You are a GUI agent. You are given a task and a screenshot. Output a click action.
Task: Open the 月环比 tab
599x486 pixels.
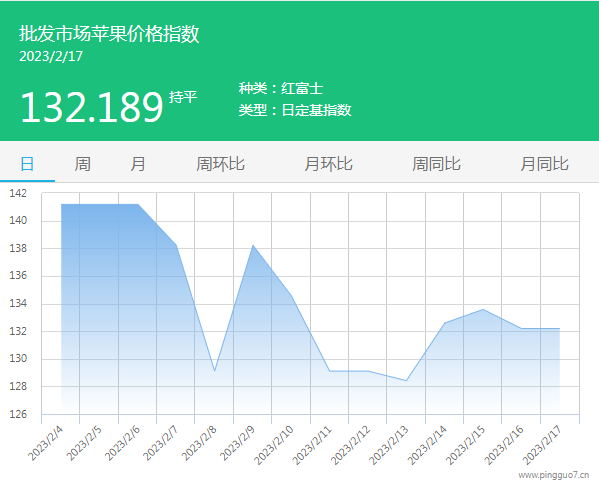(328, 164)
